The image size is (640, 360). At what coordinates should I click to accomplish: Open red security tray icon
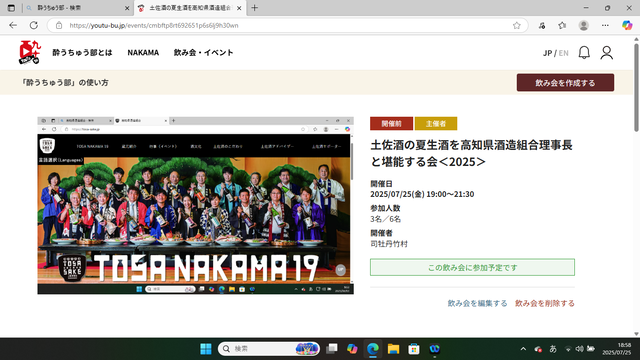point(538,349)
